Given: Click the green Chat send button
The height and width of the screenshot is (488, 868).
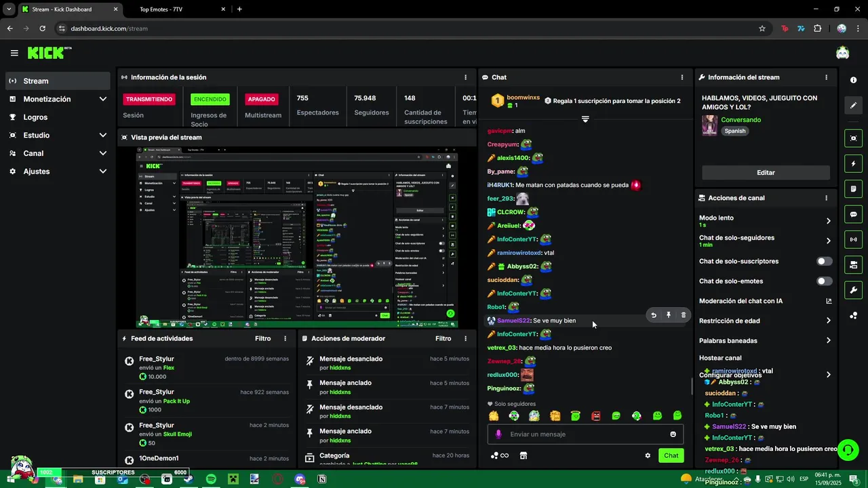Looking at the screenshot, I should (x=671, y=455).
